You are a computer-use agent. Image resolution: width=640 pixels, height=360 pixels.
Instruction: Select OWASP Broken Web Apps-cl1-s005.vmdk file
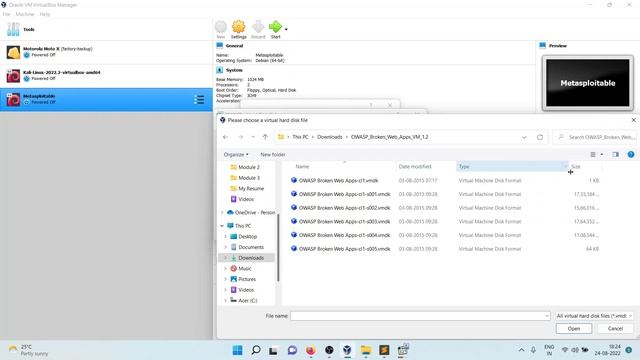(344, 249)
